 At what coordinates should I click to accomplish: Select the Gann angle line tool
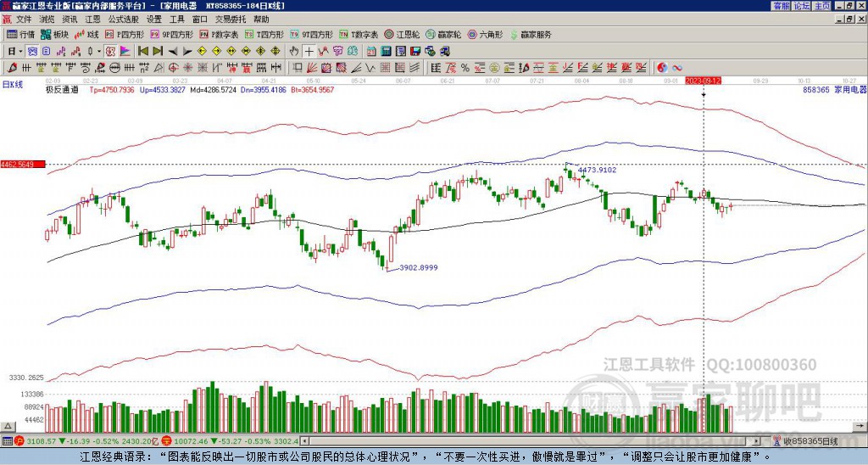coord(356,68)
